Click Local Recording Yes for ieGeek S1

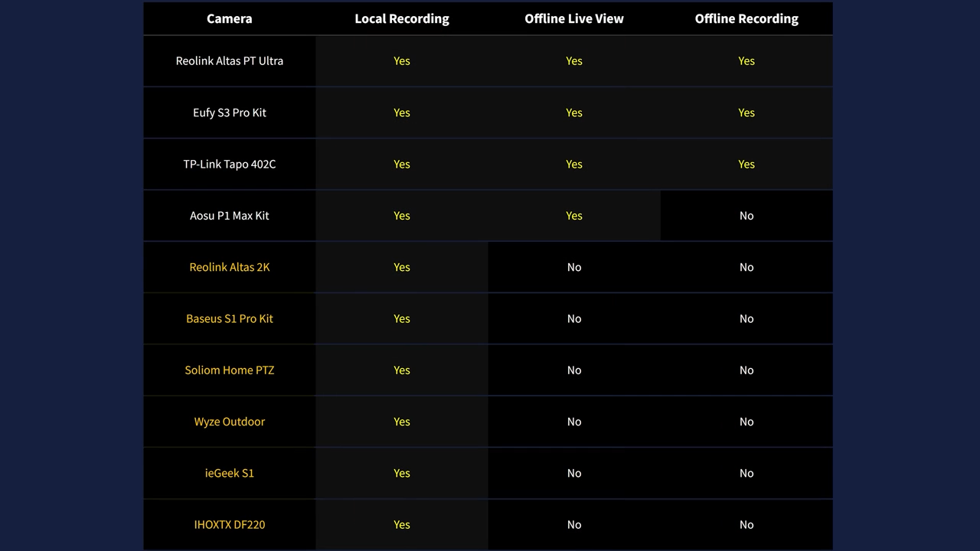point(402,473)
